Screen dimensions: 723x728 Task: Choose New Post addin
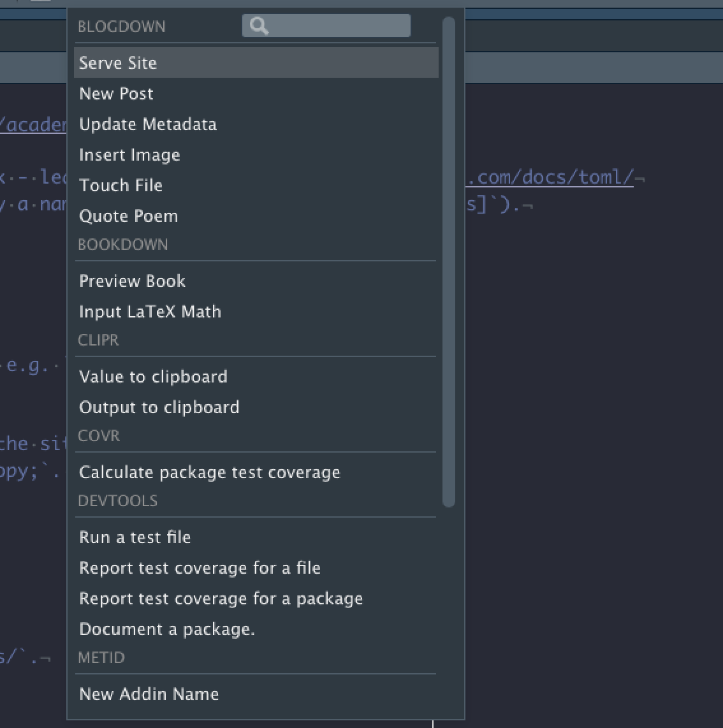click(116, 94)
